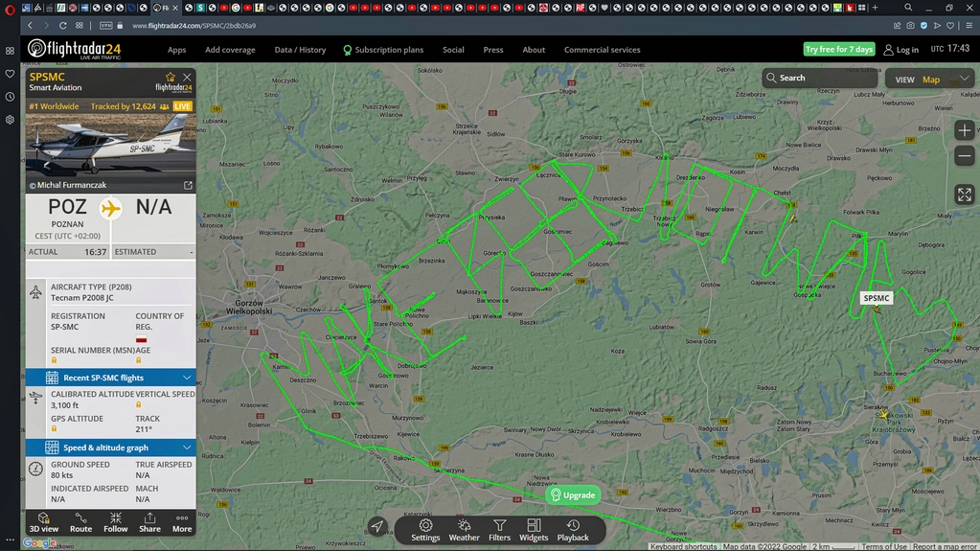Expand Recent SP-SMC flights section
The width and height of the screenshot is (980, 551).
(x=110, y=378)
